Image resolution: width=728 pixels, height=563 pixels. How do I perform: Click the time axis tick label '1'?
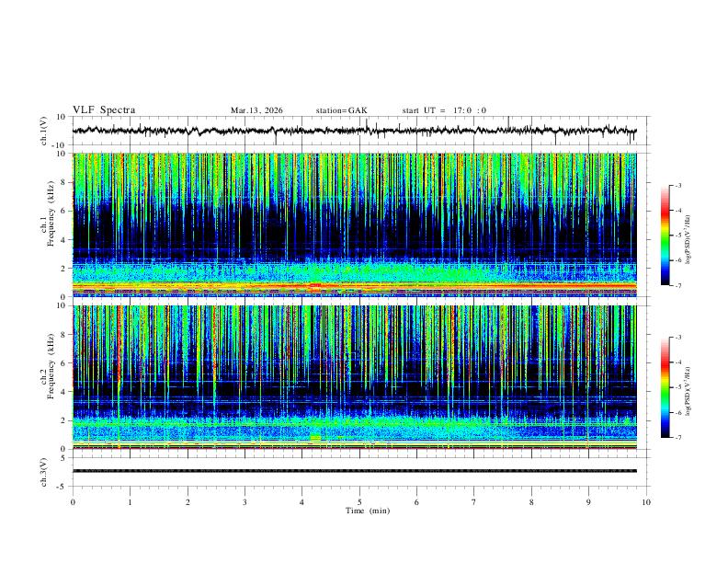coord(130,502)
